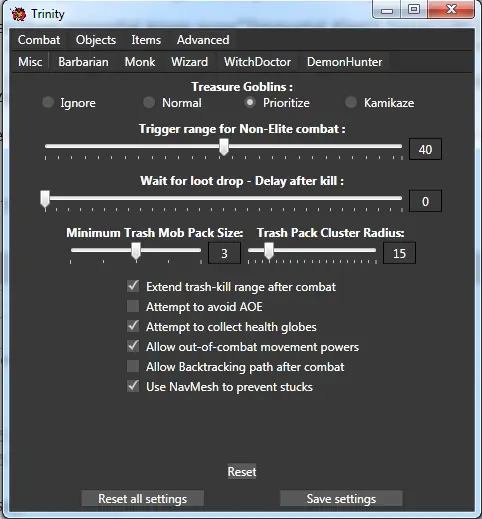Image resolution: width=482 pixels, height=519 pixels.
Task: Open the Advanced settings tab
Action: click(203, 40)
